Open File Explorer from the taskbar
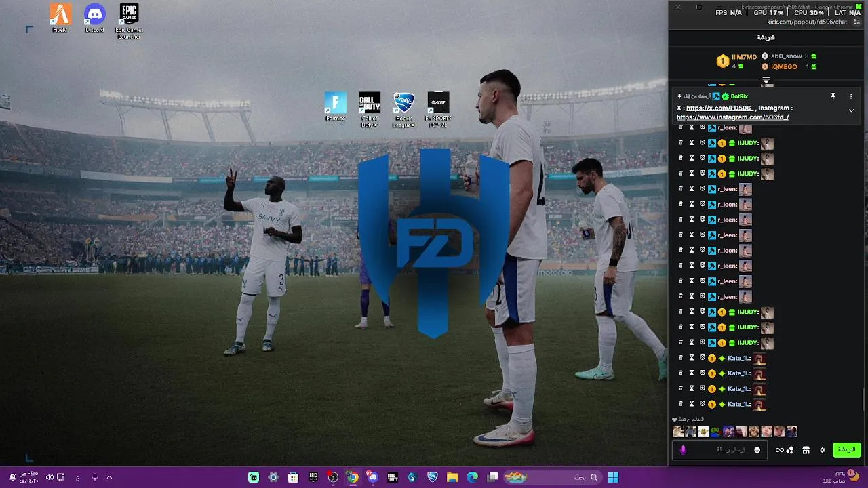The image size is (868, 488). click(452, 477)
